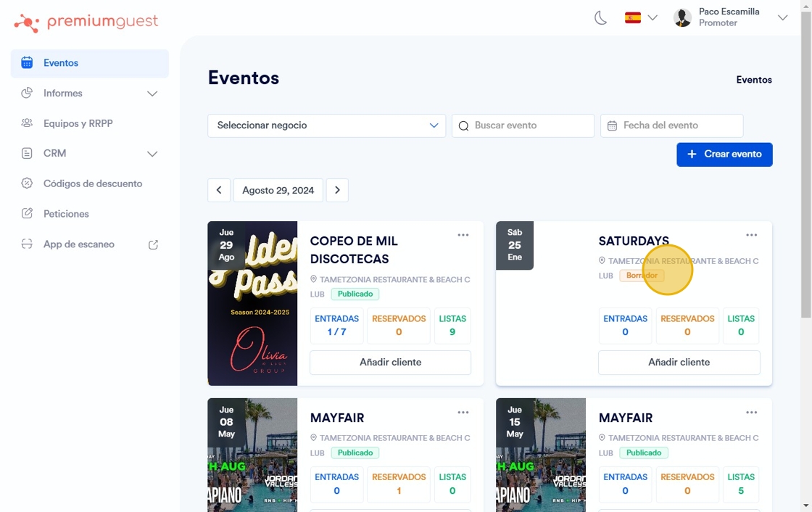
Task: Open the MAYFAIR 15 May event image
Action: point(541,455)
